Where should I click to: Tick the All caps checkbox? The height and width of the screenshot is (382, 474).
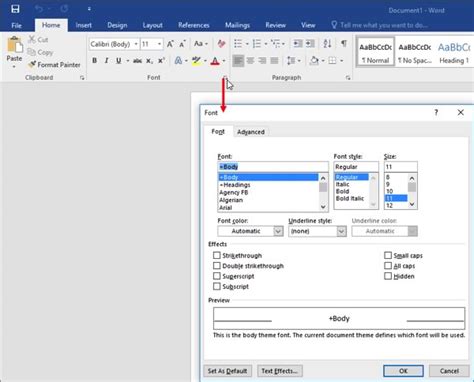pos(388,266)
